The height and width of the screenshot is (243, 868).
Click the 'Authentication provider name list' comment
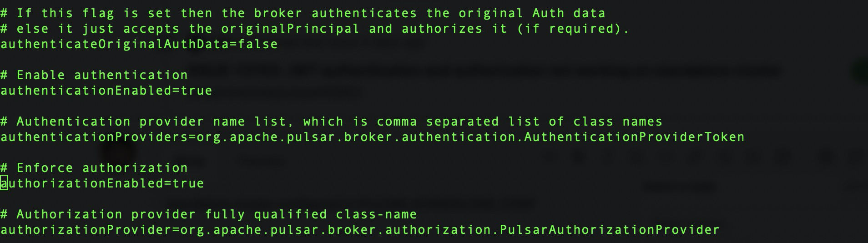pyautogui.click(x=151, y=122)
